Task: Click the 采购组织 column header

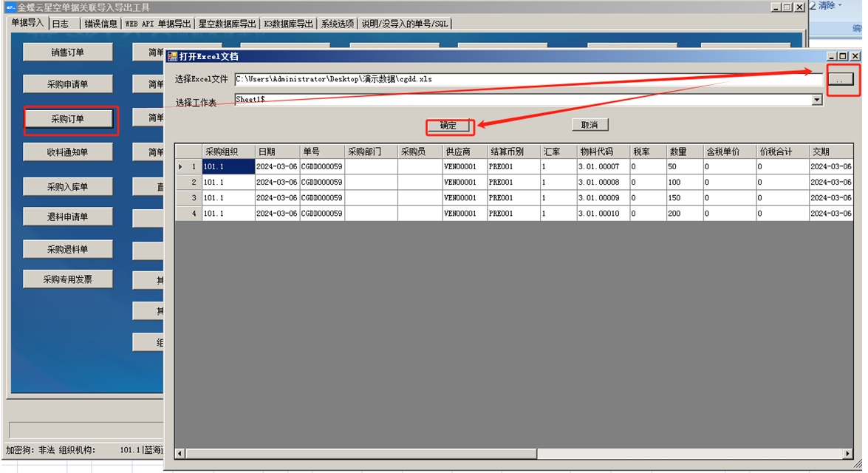Action: pos(228,152)
